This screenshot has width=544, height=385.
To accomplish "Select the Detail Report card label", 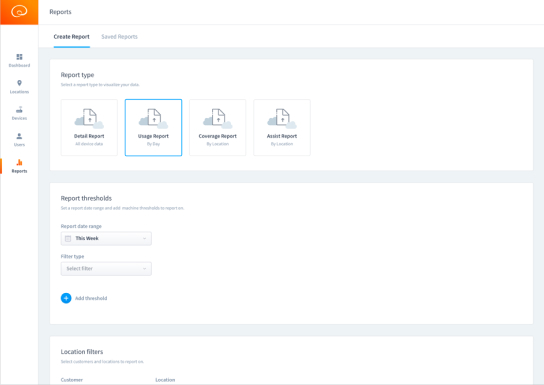I will point(89,136).
